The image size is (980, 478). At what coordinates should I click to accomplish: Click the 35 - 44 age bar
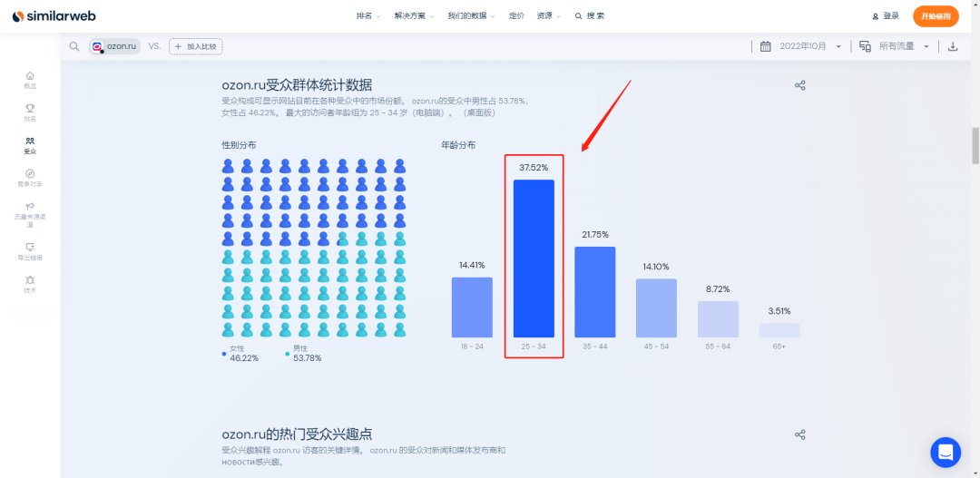tap(595, 292)
